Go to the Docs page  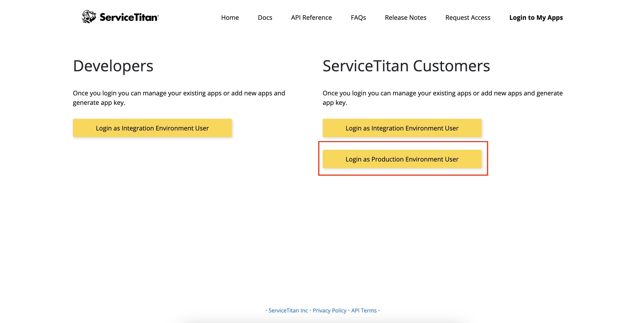(x=265, y=18)
